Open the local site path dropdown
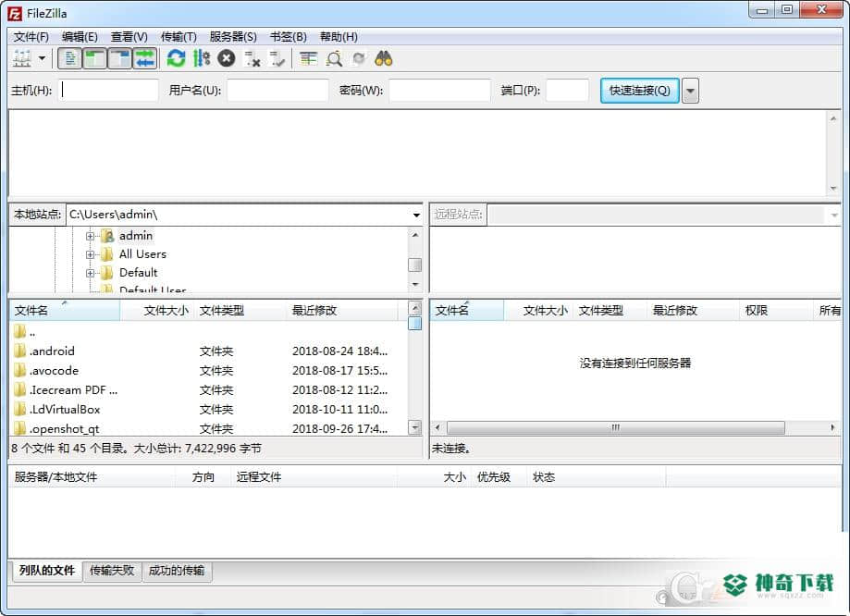Image resolution: width=850 pixels, height=616 pixels. point(416,215)
